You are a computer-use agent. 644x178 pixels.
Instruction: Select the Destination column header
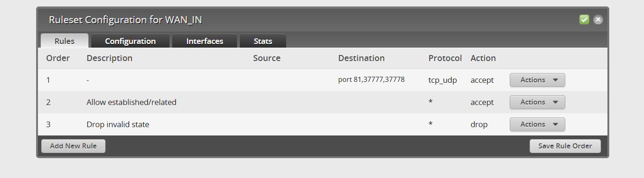(x=362, y=58)
